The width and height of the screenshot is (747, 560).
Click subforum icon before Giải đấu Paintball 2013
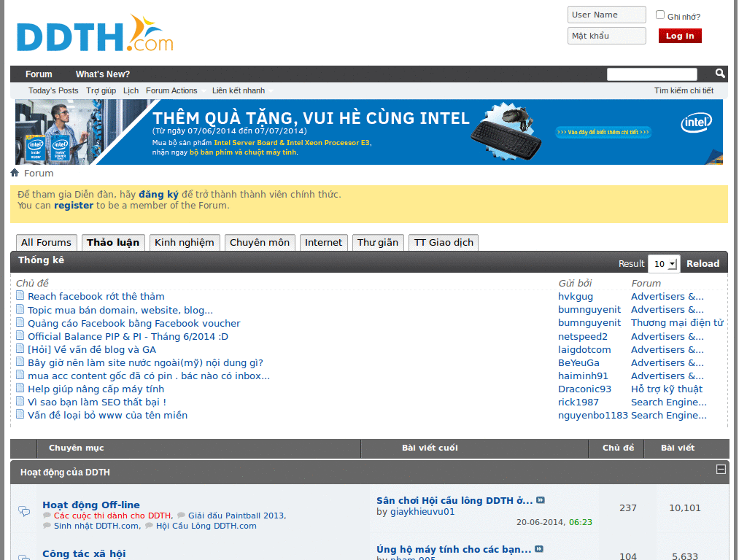click(181, 516)
